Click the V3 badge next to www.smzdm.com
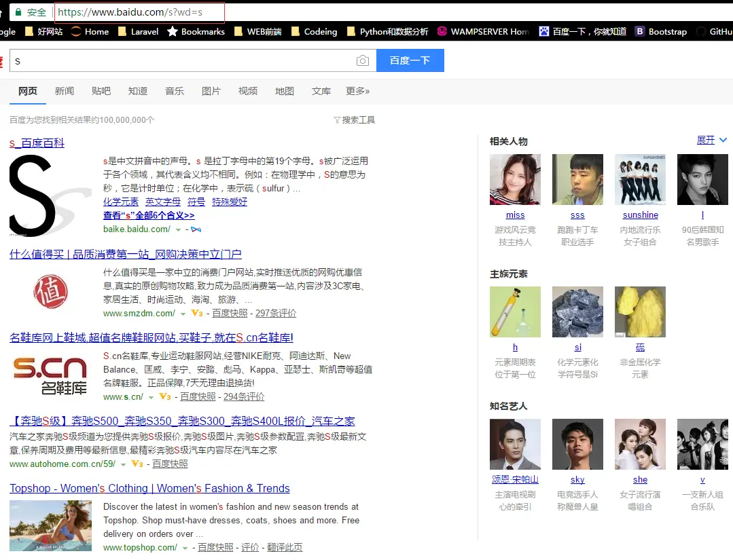This screenshot has height=560, width=733. (197, 313)
